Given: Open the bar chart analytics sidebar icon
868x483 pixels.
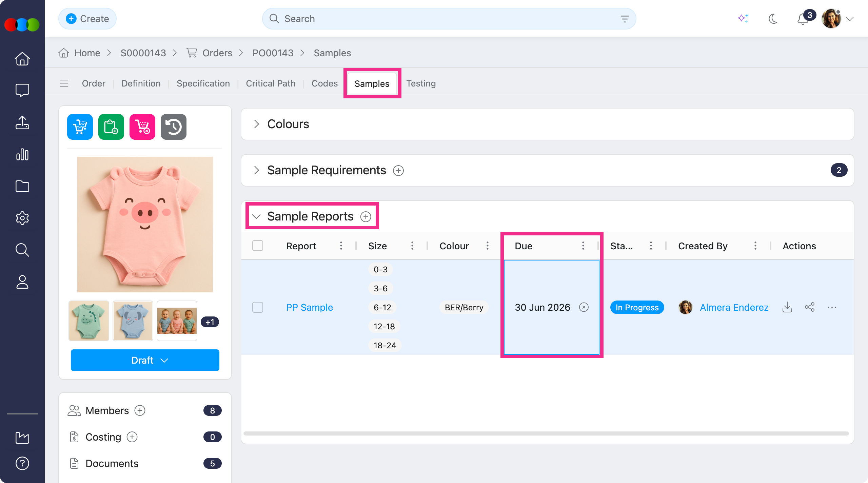Looking at the screenshot, I should pyautogui.click(x=22, y=154).
